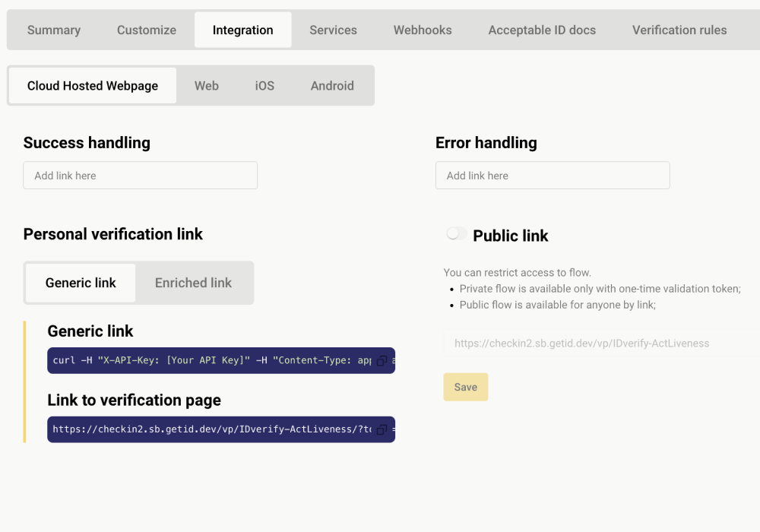Image resolution: width=760 pixels, height=532 pixels.
Task: Open the Summary tab
Action: (54, 30)
